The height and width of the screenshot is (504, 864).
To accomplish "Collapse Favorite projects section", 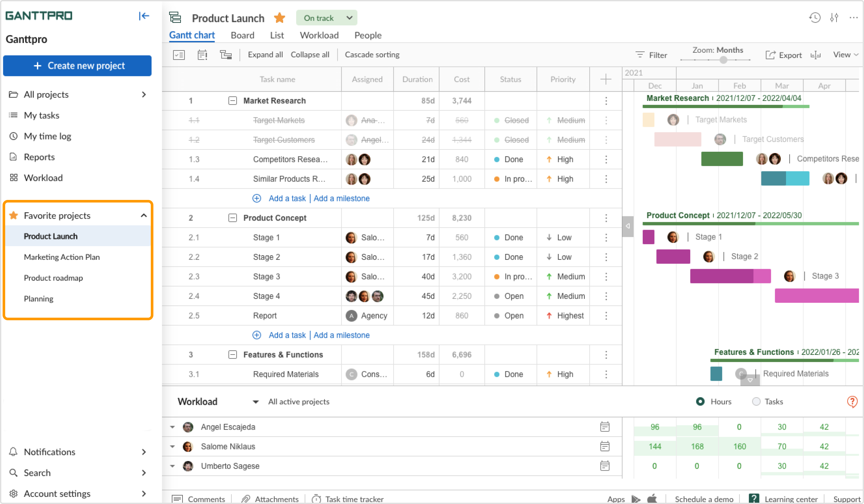I will (144, 216).
